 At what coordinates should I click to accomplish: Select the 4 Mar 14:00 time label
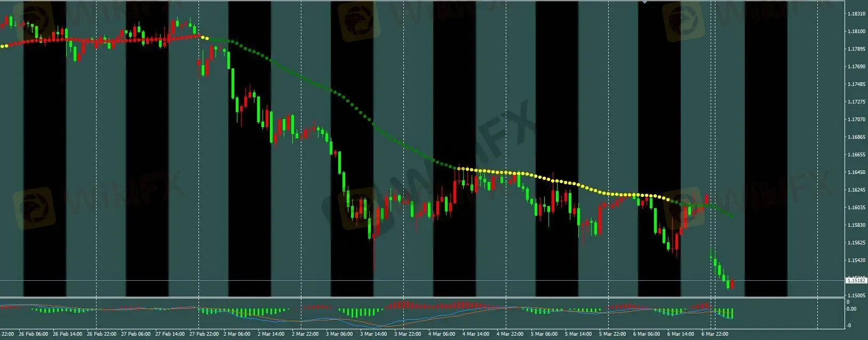tap(476, 334)
